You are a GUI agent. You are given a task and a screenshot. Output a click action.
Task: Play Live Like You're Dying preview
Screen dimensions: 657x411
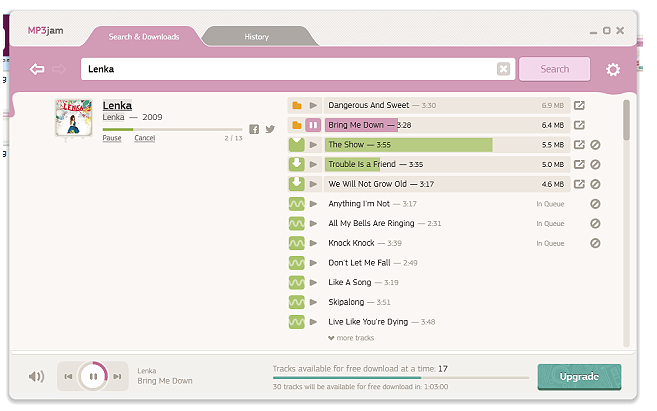point(313,322)
